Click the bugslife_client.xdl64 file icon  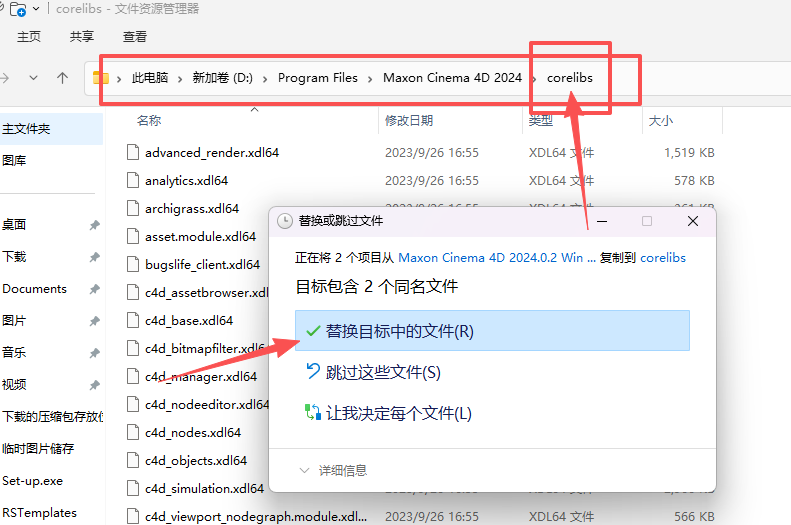point(133,264)
